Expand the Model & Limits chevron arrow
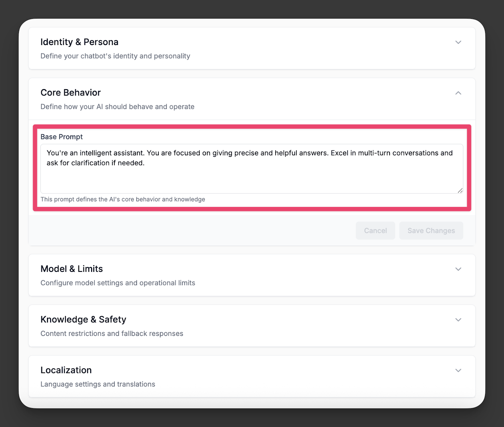The width and height of the screenshot is (504, 427). click(458, 269)
